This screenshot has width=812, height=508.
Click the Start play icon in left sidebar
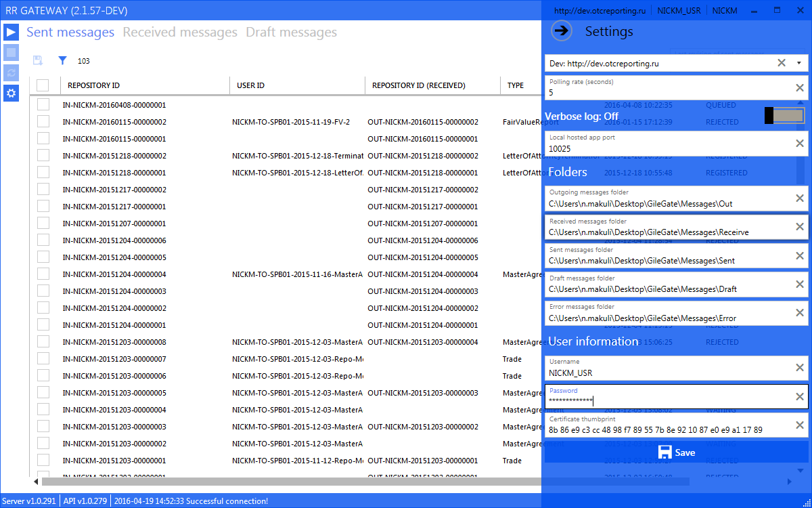pos(11,32)
